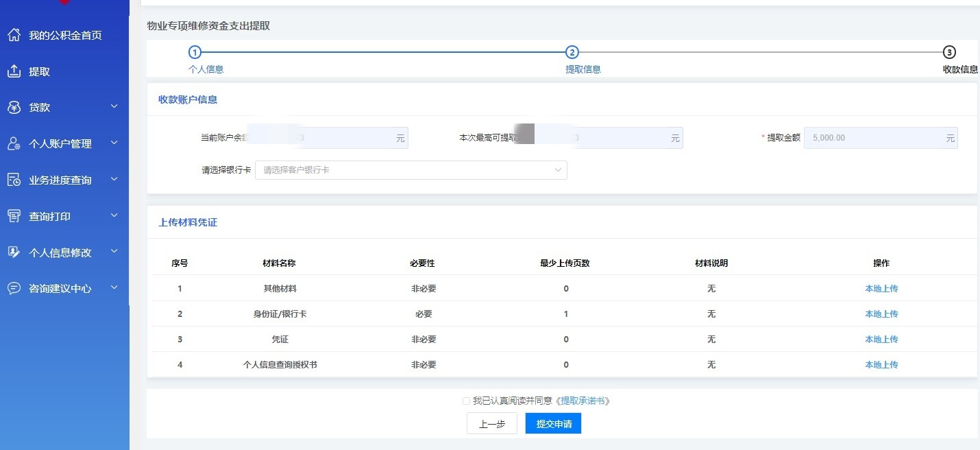This screenshot has height=450, width=980.
Task: Go to step 1 个人信息
Action: click(195, 53)
